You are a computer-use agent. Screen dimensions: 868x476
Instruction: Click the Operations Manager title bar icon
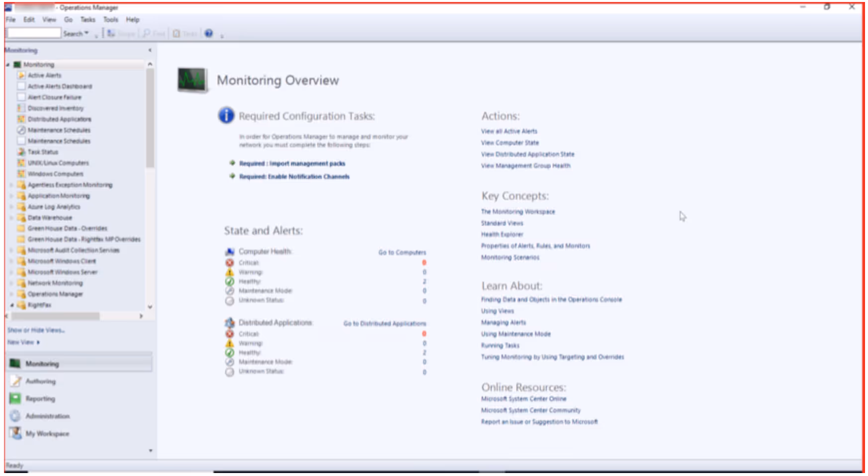(8, 7)
